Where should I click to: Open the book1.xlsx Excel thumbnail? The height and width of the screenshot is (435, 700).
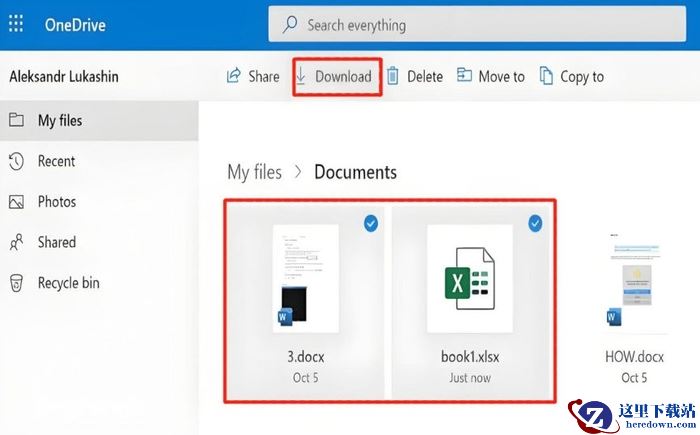pos(470,278)
